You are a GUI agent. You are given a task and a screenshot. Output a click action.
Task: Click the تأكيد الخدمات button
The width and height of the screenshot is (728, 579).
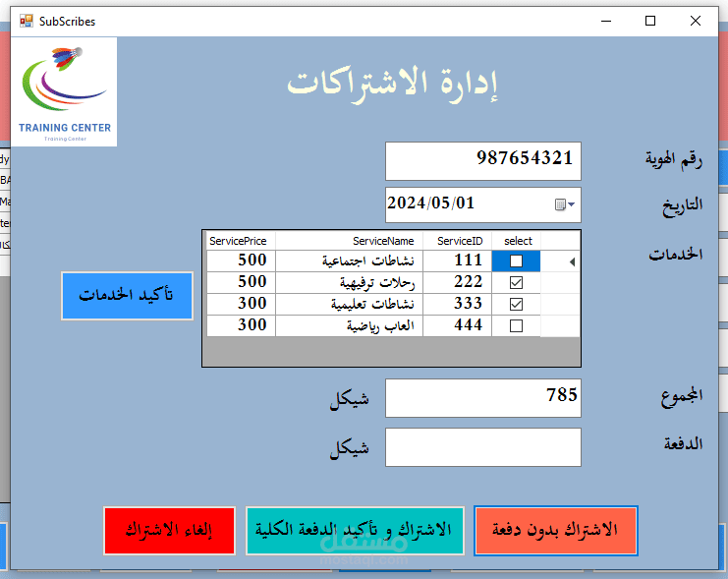pyautogui.click(x=127, y=296)
